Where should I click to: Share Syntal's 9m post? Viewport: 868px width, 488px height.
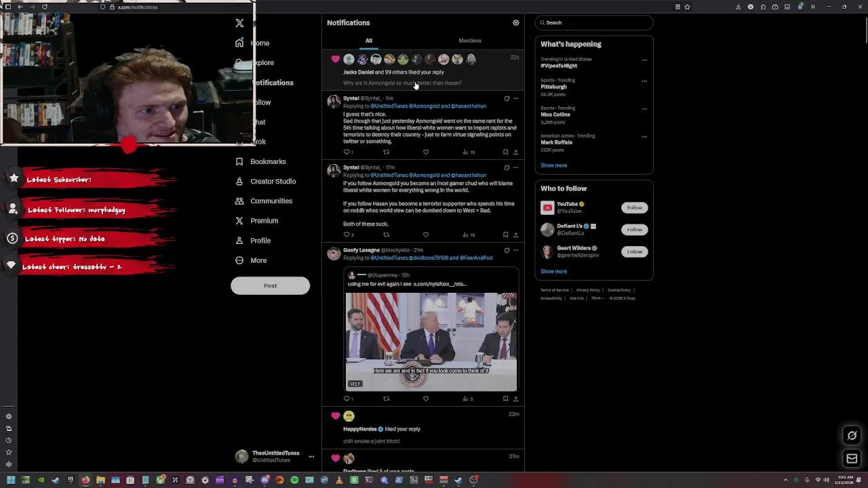click(x=515, y=152)
